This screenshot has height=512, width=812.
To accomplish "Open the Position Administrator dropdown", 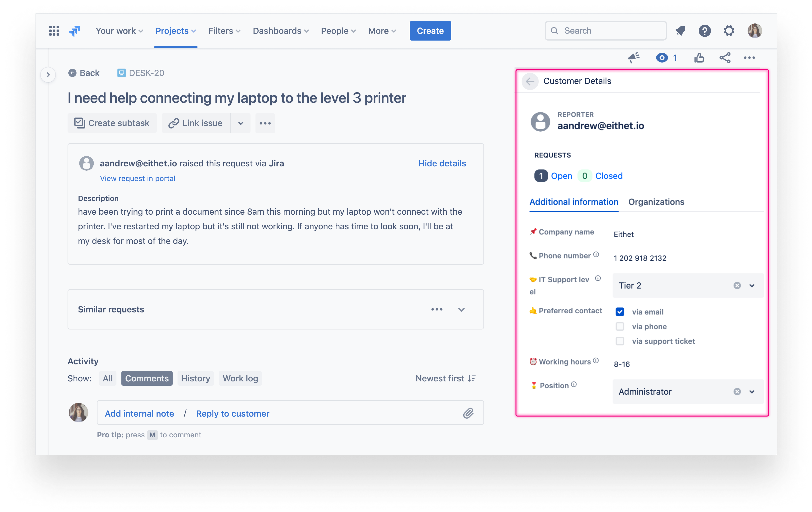I will tap(752, 392).
